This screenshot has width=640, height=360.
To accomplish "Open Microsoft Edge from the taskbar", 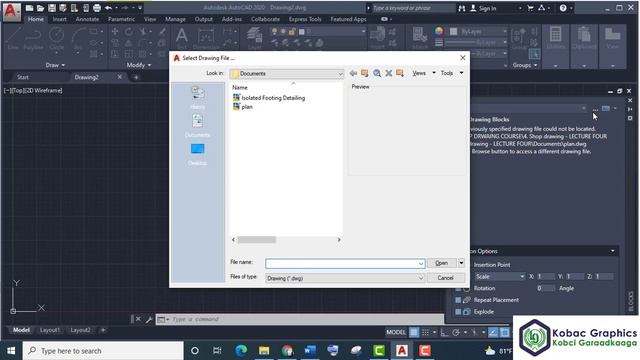I will coord(241,351).
